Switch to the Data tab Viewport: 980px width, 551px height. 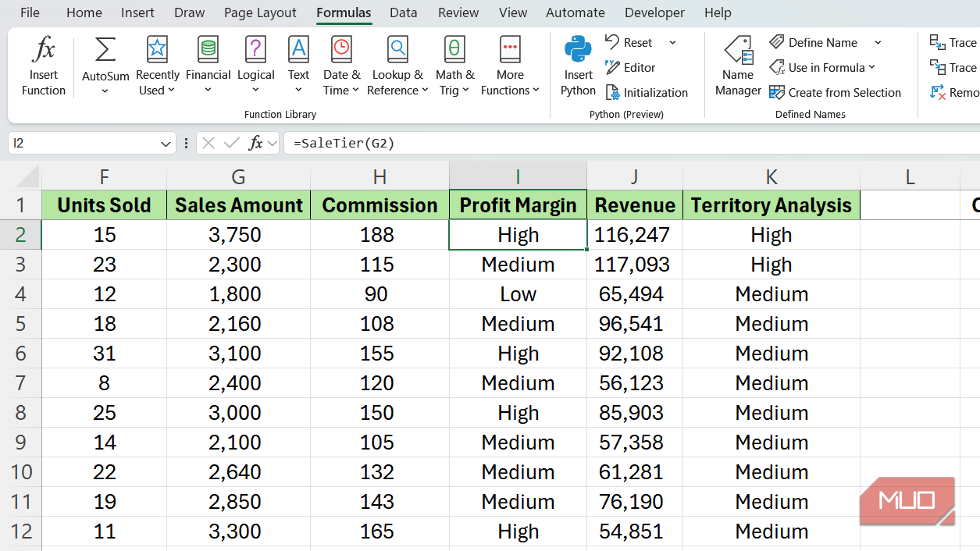403,12
